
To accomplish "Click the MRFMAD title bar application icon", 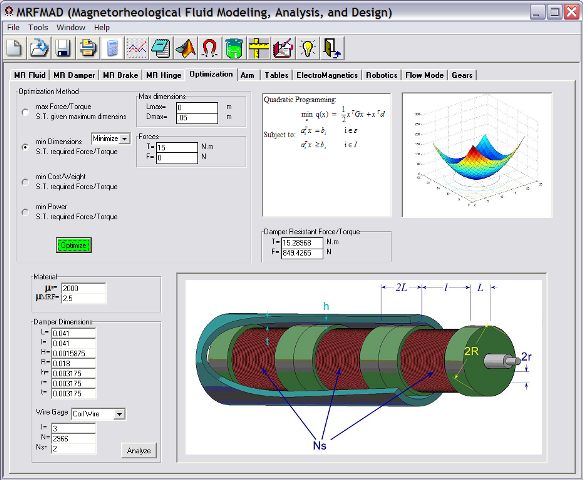I will coord(9,12).
